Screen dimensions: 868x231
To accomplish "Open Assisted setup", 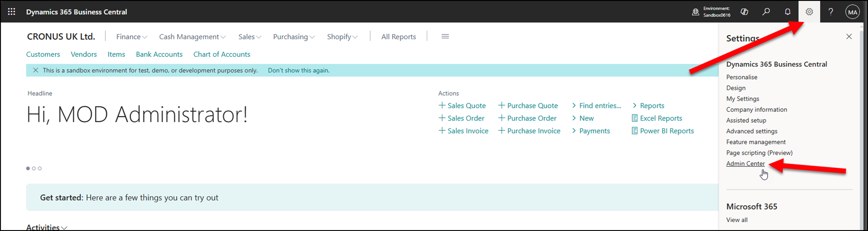I will (x=746, y=120).
